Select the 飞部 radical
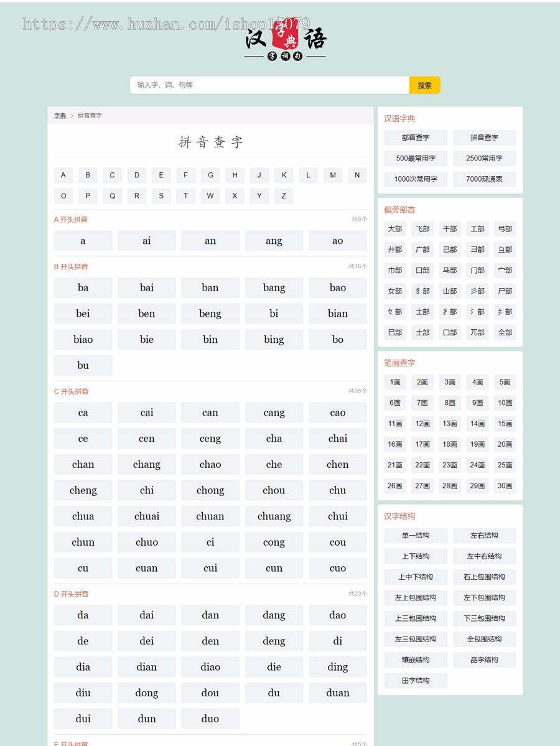 click(422, 229)
